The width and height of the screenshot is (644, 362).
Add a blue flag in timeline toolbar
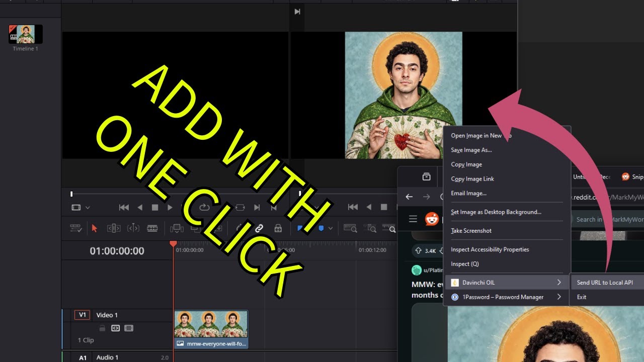[x=300, y=228]
